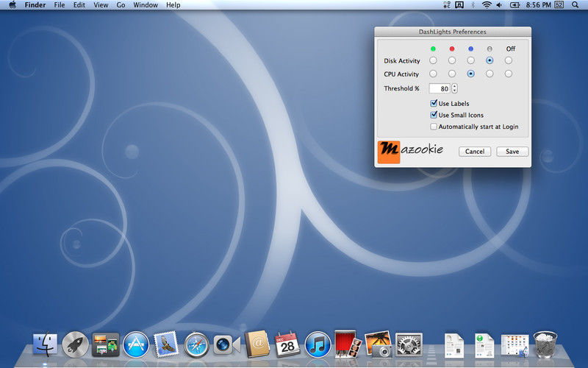Decrease Threshold with stepper down arrow
The image size is (588, 368).
pos(454,91)
